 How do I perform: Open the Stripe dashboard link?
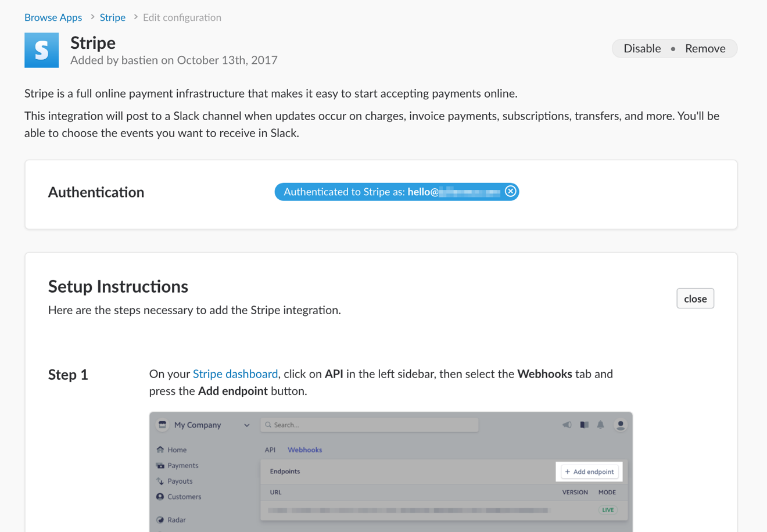point(235,373)
